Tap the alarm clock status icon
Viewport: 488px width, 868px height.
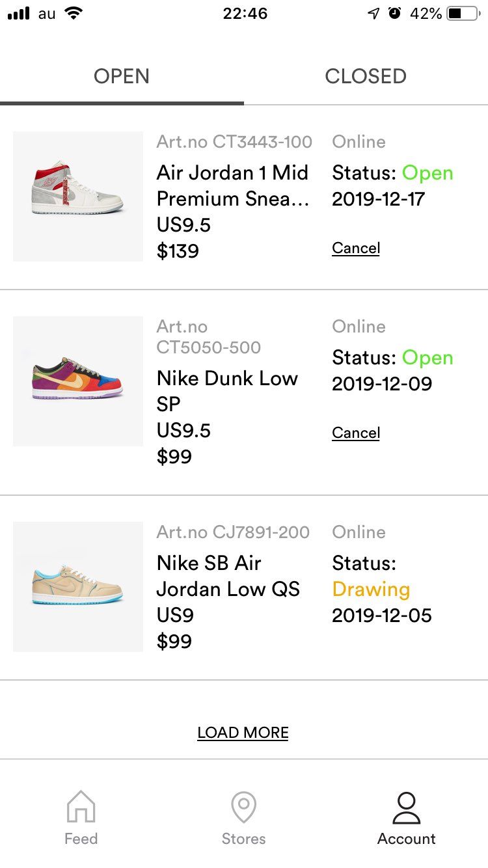click(394, 13)
